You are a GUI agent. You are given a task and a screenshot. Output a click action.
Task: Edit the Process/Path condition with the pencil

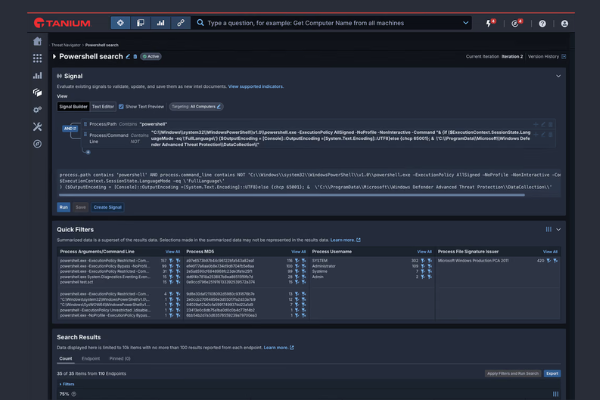(x=543, y=124)
